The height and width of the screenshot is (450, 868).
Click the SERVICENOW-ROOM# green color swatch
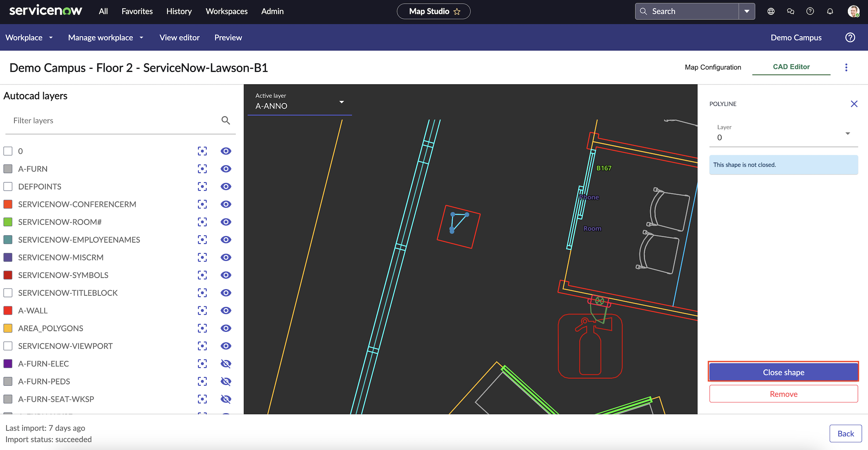8,222
